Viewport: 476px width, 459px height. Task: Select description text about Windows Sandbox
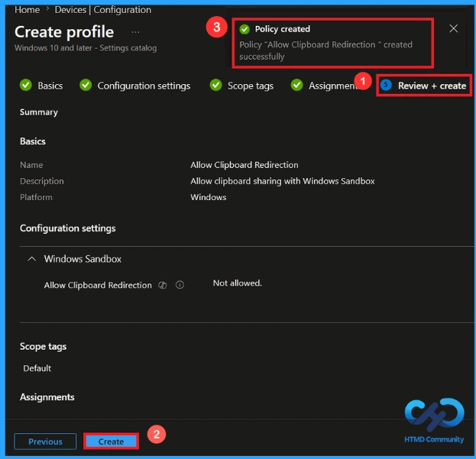click(283, 181)
